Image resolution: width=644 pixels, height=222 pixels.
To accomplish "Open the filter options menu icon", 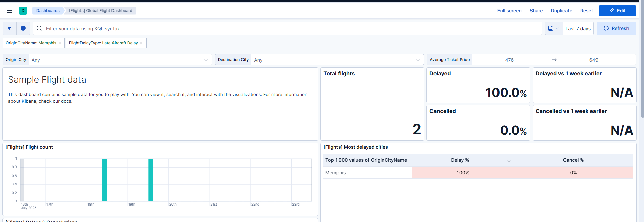I will tap(9, 28).
